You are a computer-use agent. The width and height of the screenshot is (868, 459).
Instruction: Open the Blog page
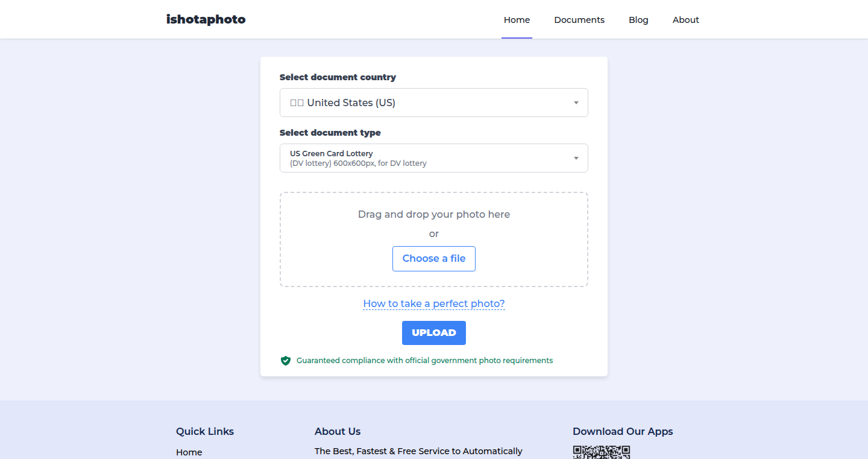[638, 20]
